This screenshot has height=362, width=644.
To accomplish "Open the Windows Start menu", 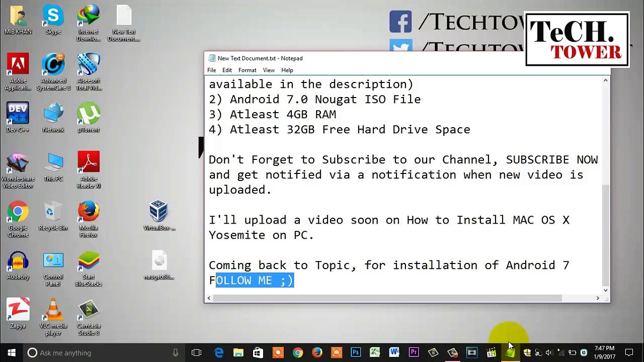I will (x=12, y=353).
